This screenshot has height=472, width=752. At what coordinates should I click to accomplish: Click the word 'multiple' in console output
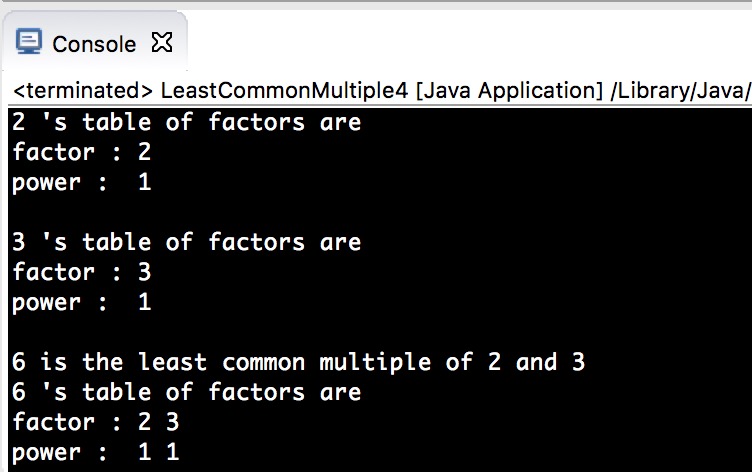click(375, 362)
